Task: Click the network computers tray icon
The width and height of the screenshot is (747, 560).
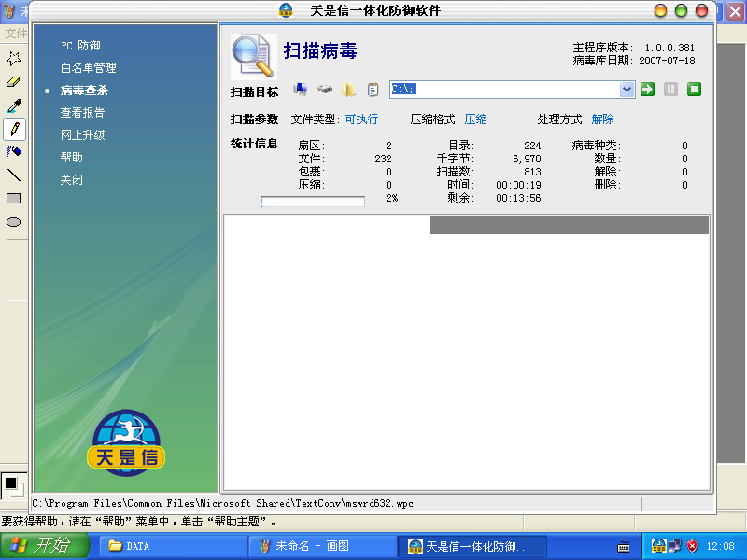Action: pyautogui.click(x=675, y=546)
